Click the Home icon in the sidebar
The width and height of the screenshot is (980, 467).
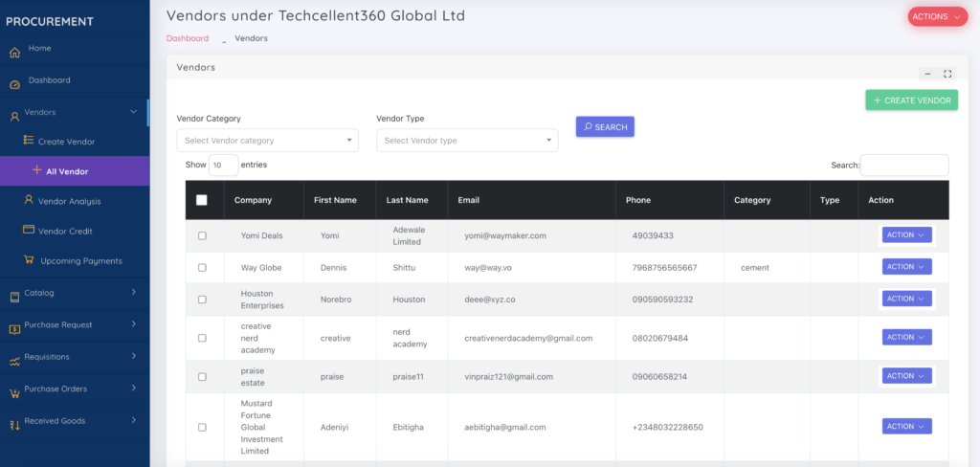[14, 52]
